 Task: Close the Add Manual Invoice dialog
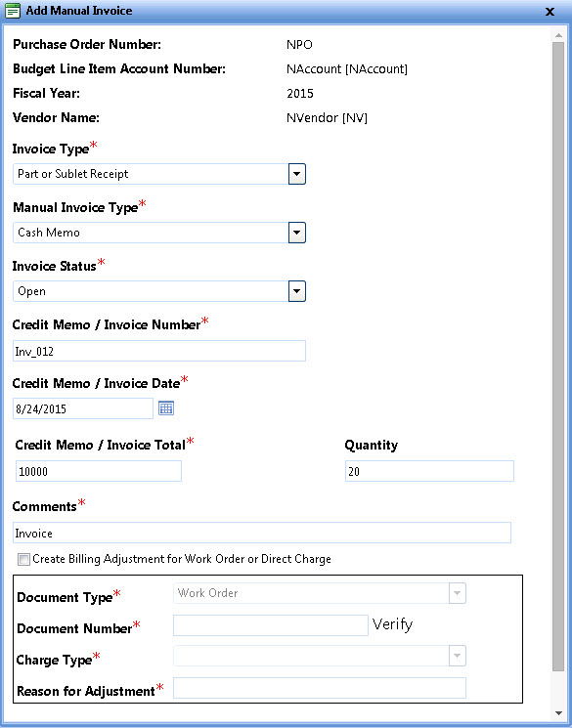tap(550, 12)
